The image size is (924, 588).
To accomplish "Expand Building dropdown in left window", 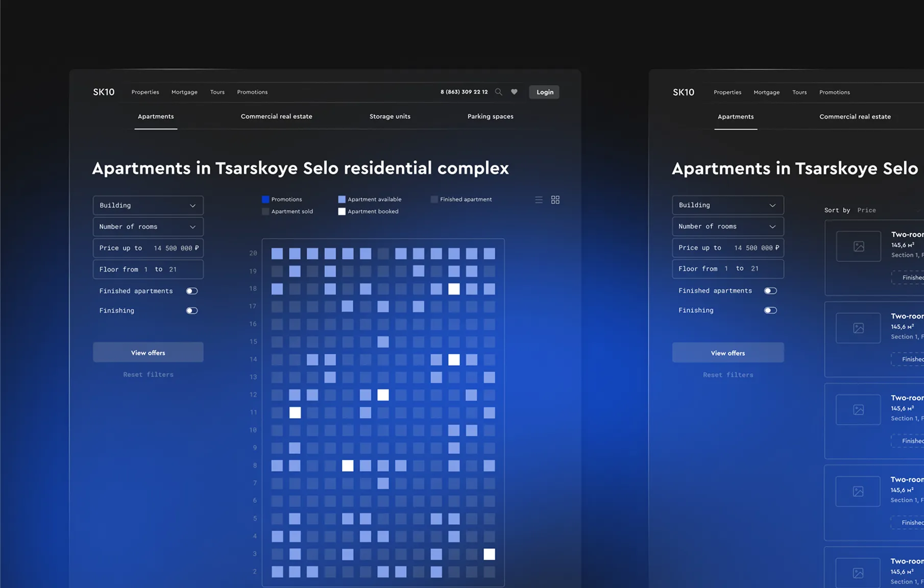I will (x=148, y=205).
